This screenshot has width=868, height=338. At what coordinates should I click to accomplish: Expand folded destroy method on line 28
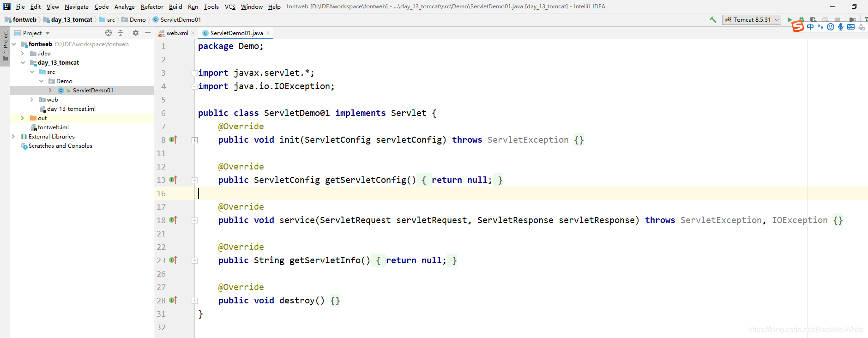pos(195,301)
